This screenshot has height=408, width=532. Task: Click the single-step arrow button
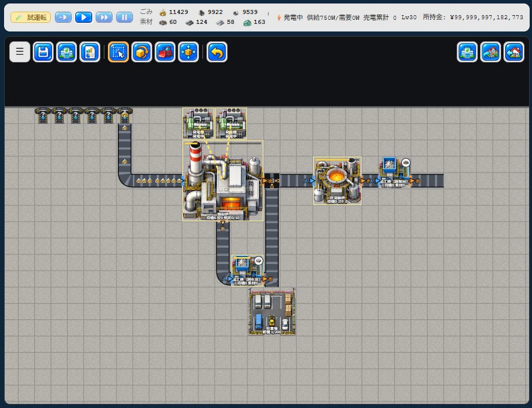63,17
